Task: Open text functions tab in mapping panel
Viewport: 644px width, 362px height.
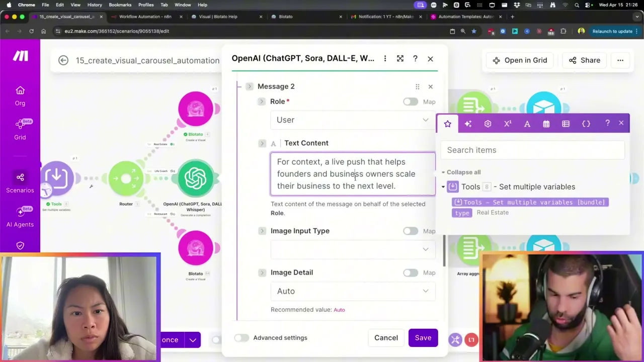Action: tap(527, 124)
